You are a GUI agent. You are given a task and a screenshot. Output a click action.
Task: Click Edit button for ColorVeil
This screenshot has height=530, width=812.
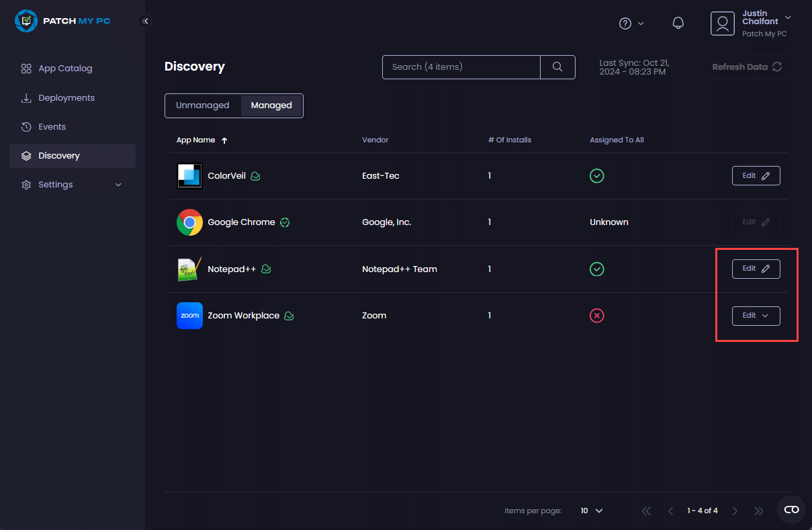click(756, 176)
